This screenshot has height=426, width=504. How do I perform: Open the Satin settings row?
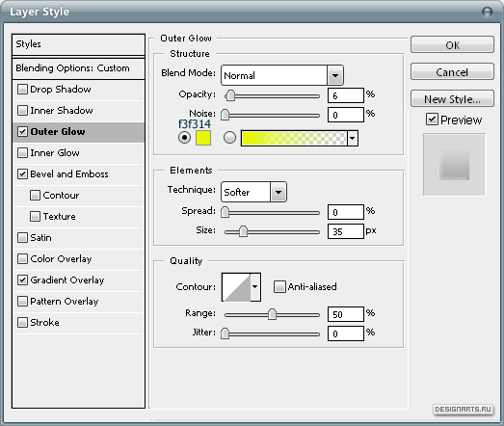pyautogui.click(x=78, y=238)
